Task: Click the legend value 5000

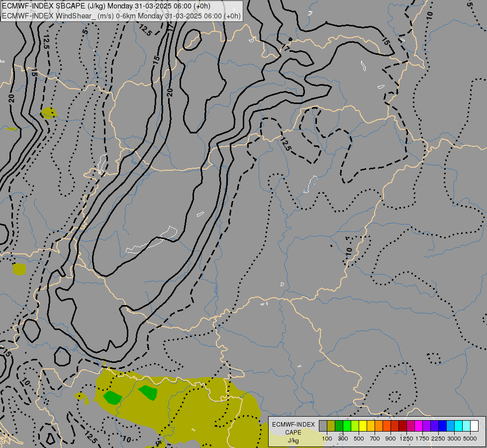Action: point(470,439)
